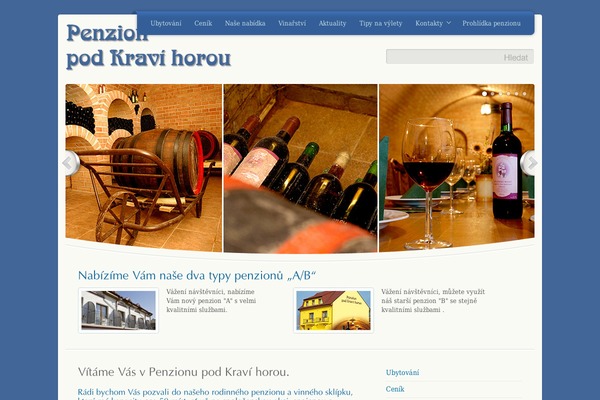Click the Ceník sidebar link
The height and width of the screenshot is (400, 600).
click(x=395, y=389)
